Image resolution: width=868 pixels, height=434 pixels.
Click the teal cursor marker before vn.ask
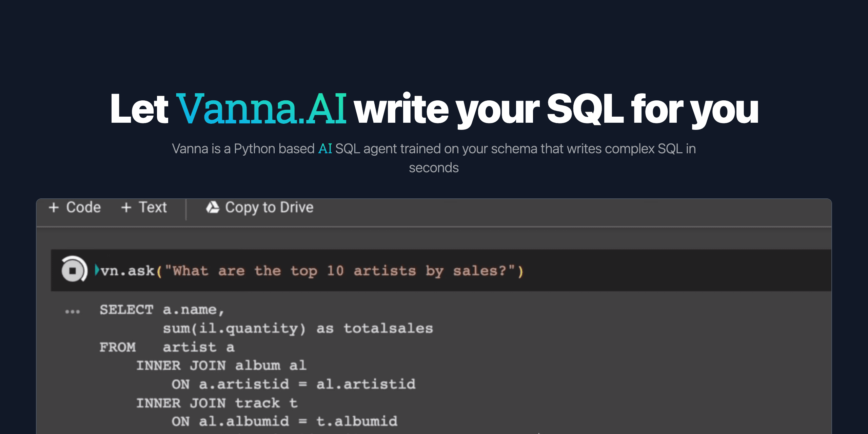tap(97, 270)
